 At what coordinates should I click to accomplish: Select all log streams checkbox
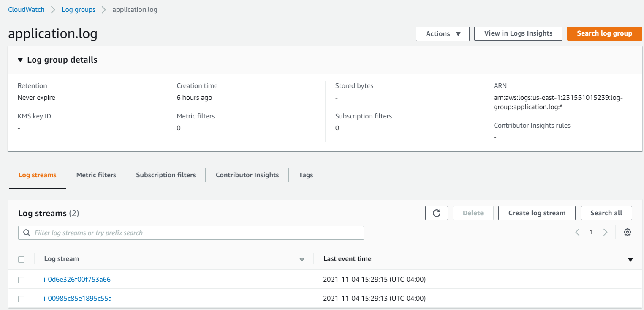[22, 259]
